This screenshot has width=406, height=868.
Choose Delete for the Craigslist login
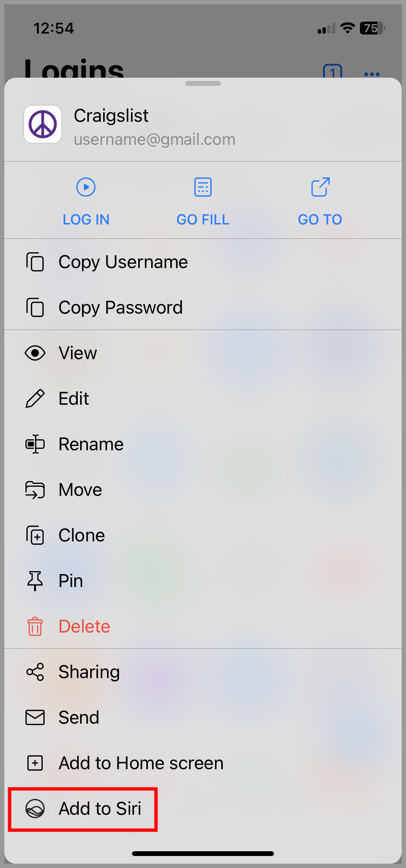pos(84,626)
